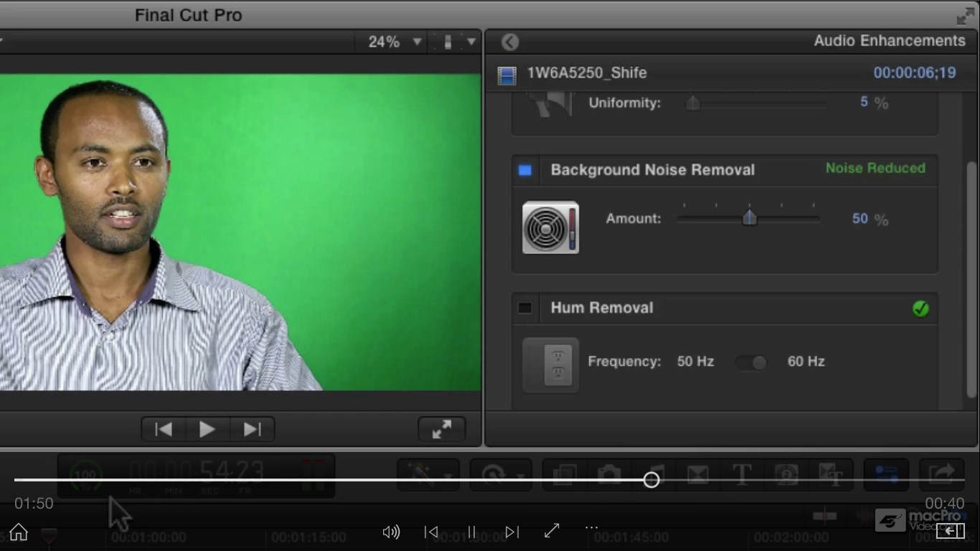The image size is (980, 551).
Task: Click the remaining time 00:40 label
Action: pos(944,504)
